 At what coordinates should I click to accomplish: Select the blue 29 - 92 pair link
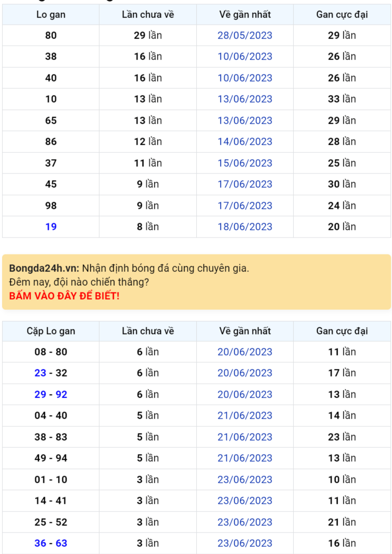[x=51, y=394]
